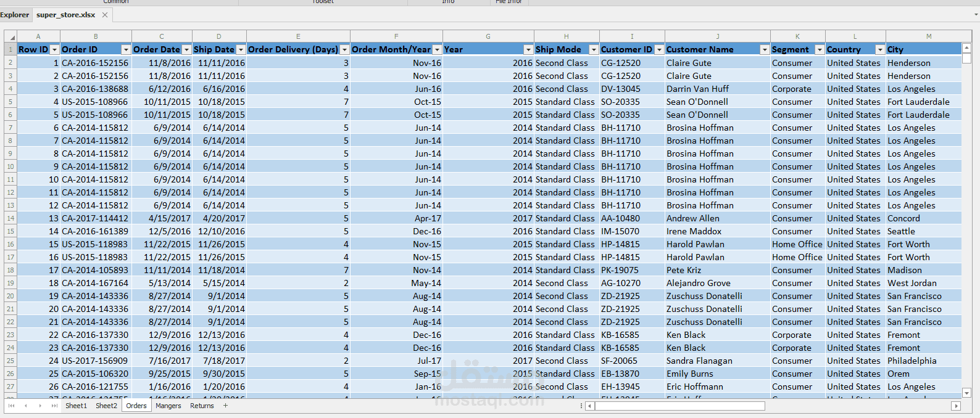This screenshot has height=418, width=980.
Task: Click Sandra Flanagan customer name cell
Action: pos(718,361)
